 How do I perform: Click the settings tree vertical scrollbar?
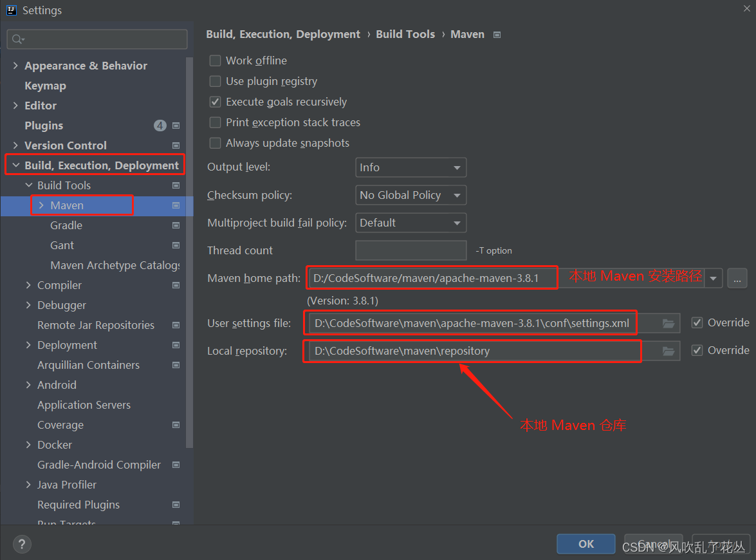[189, 253]
